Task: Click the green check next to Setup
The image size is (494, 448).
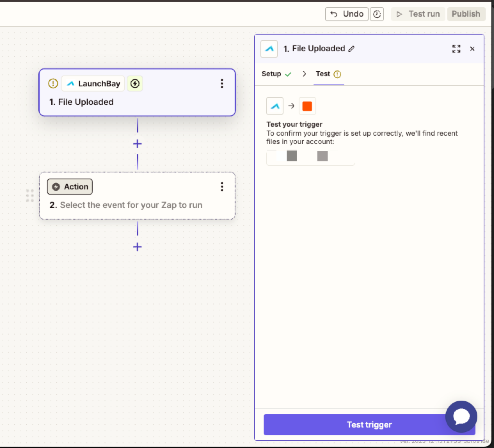Action: (288, 74)
